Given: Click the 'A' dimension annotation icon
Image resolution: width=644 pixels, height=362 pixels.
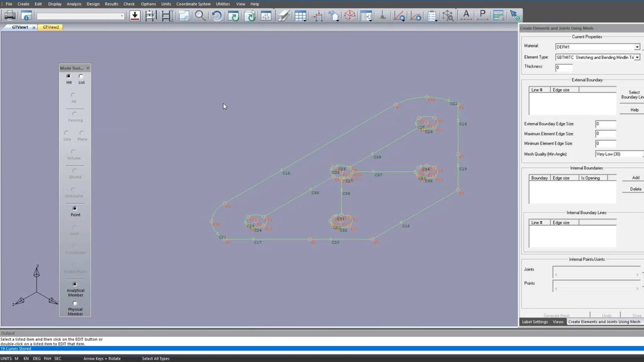Looking at the screenshot, I should [466, 16].
